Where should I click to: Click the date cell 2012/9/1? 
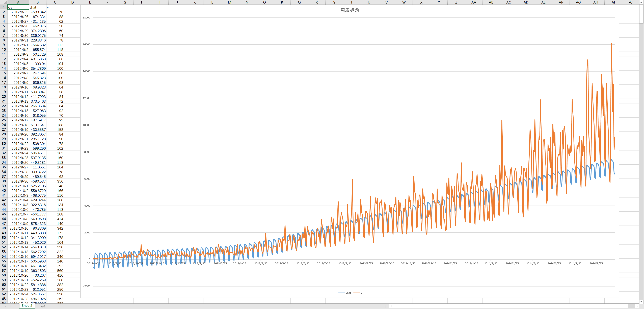[x=18, y=45]
